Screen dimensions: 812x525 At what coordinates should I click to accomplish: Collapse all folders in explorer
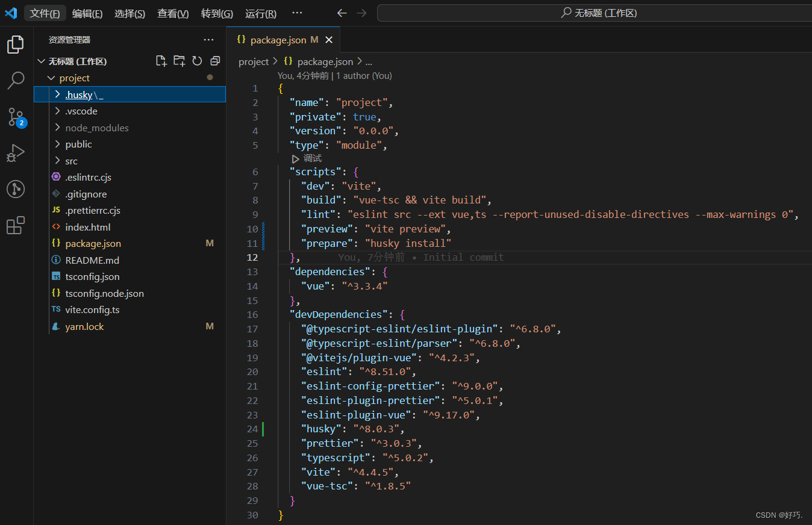pyautogui.click(x=215, y=61)
